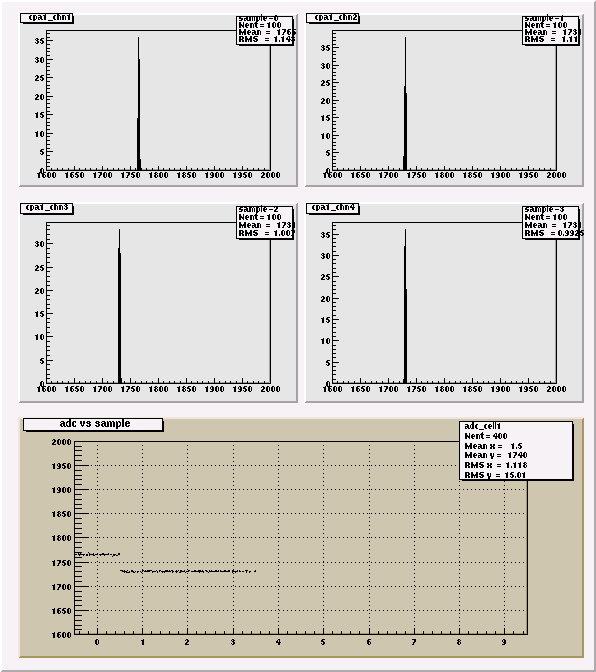Click x-axis label 1800 in cpa1_chn1 plot
The height and width of the screenshot is (672, 596).
(x=158, y=175)
